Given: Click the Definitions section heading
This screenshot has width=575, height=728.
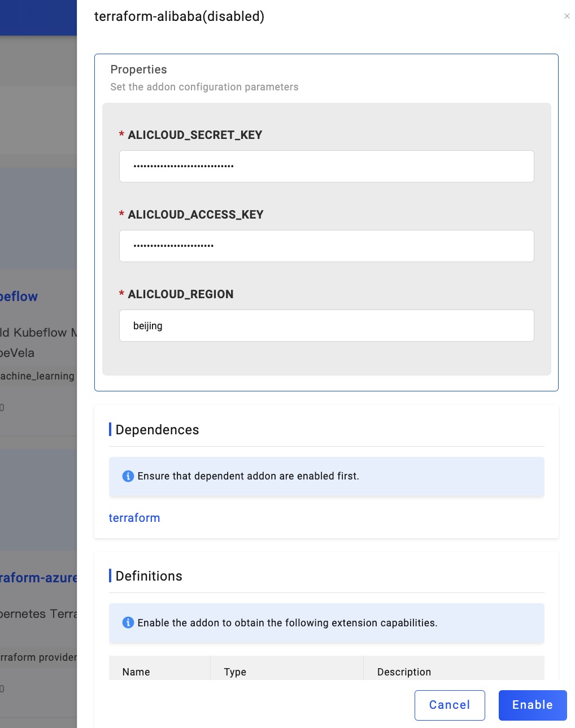Looking at the screenshot, I should pyautogui.click(x=149, y=576).
